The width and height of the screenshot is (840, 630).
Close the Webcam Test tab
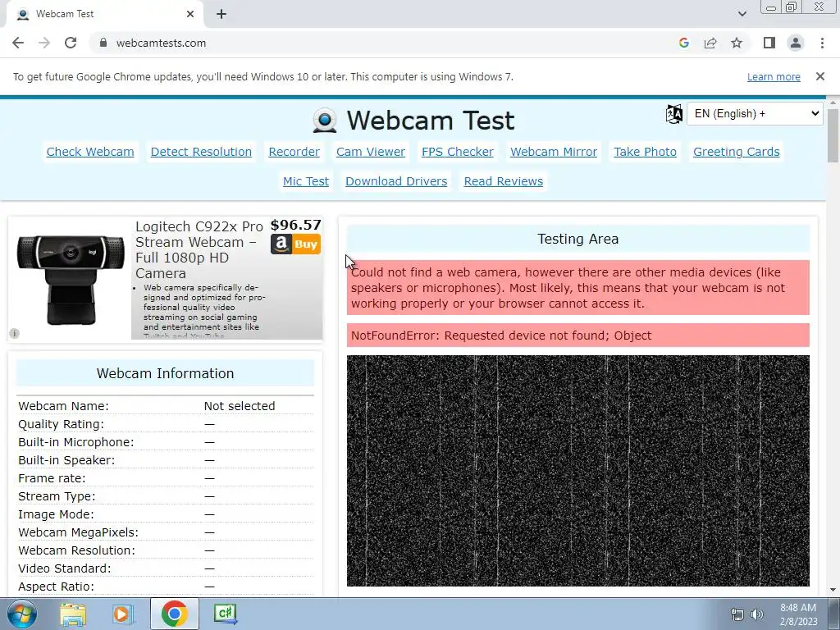(x=190, y=14)
